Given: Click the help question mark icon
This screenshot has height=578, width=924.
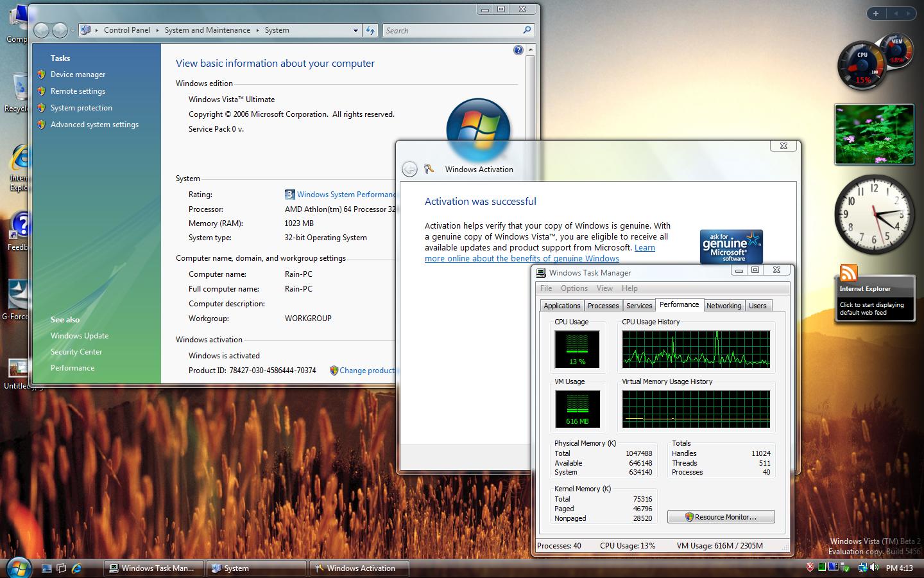Looking at the screenshot, I should tap(518, 50).
